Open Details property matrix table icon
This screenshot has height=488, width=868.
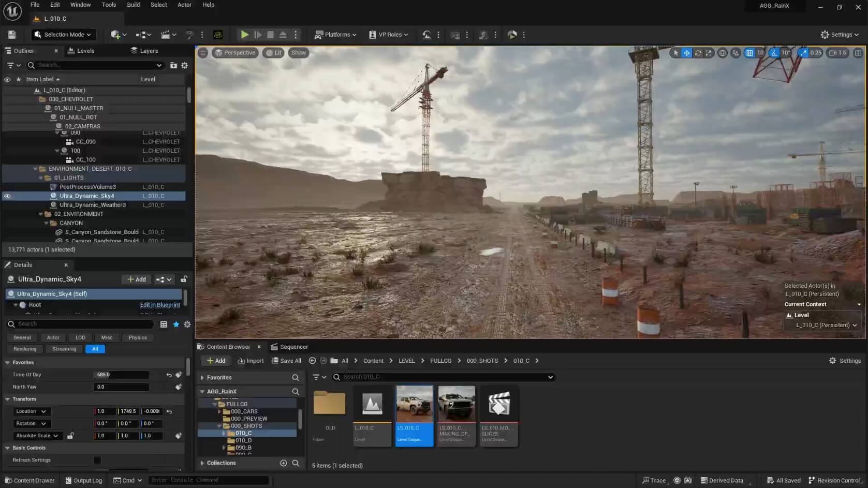click(x=164, y=324)
